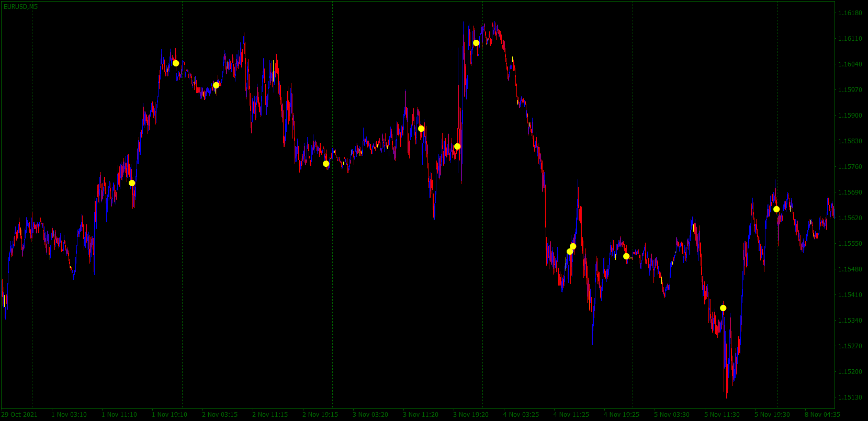Screen dimensions: 868x421
Task: Click the EURUSD,M5 chart symbol label
Action: (x=20, y=7)
